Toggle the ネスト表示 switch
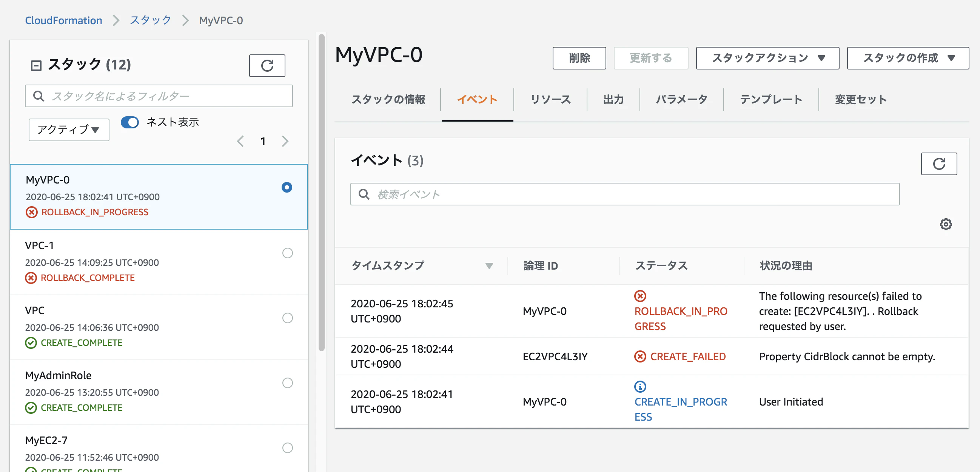 tap(130, 122)
